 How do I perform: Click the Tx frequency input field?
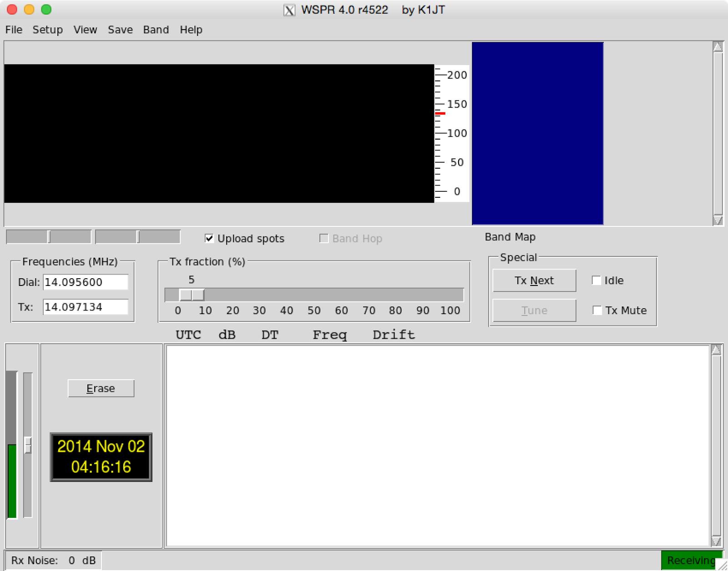point(86,307)
